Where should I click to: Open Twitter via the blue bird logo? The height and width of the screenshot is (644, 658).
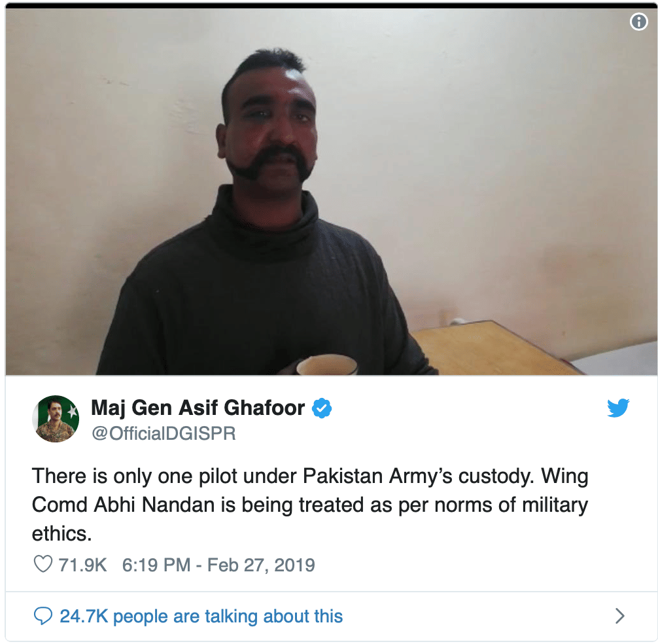point(618,408)
